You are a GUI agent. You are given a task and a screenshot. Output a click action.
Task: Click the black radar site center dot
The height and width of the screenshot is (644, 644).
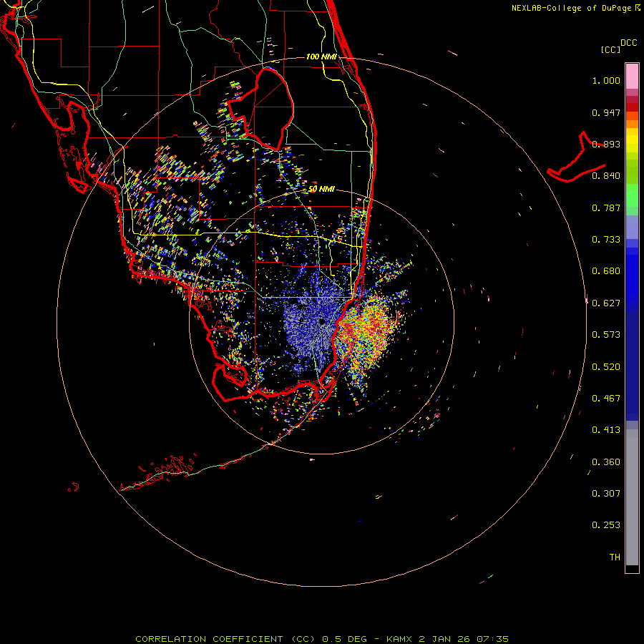(322, 321)
